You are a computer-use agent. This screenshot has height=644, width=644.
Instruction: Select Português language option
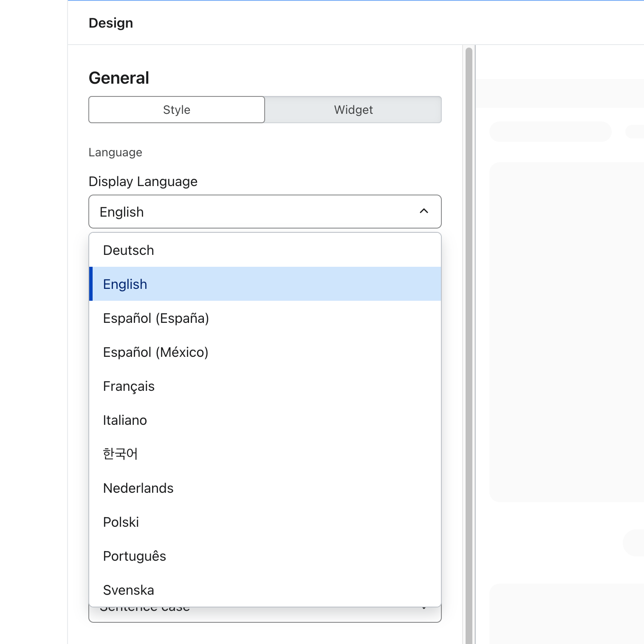point(134,556)
